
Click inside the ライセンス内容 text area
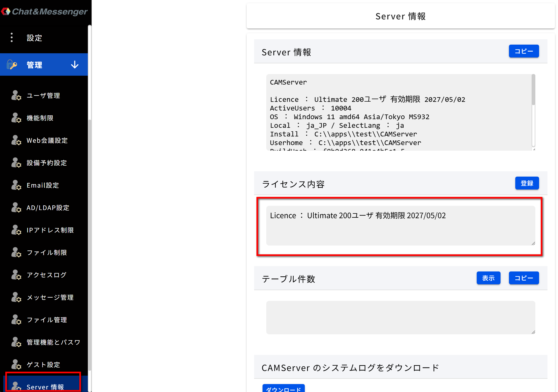coord(401,225)
